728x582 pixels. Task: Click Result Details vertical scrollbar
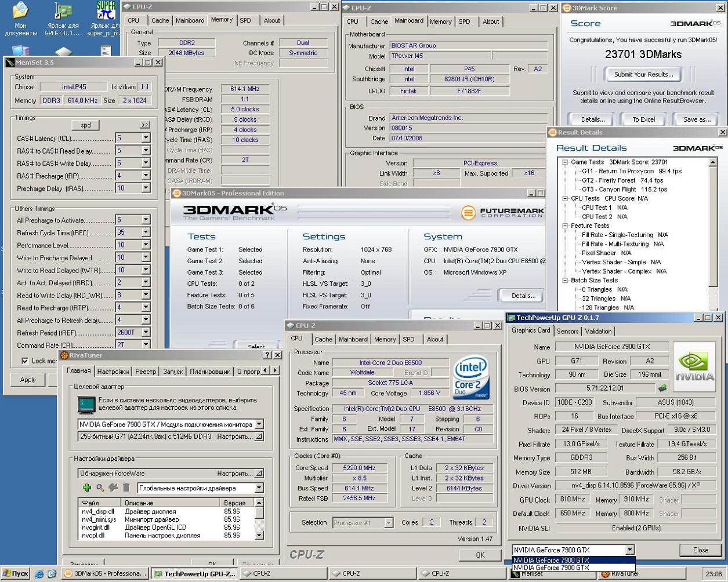pyautogui.click(x=713, y=234)
